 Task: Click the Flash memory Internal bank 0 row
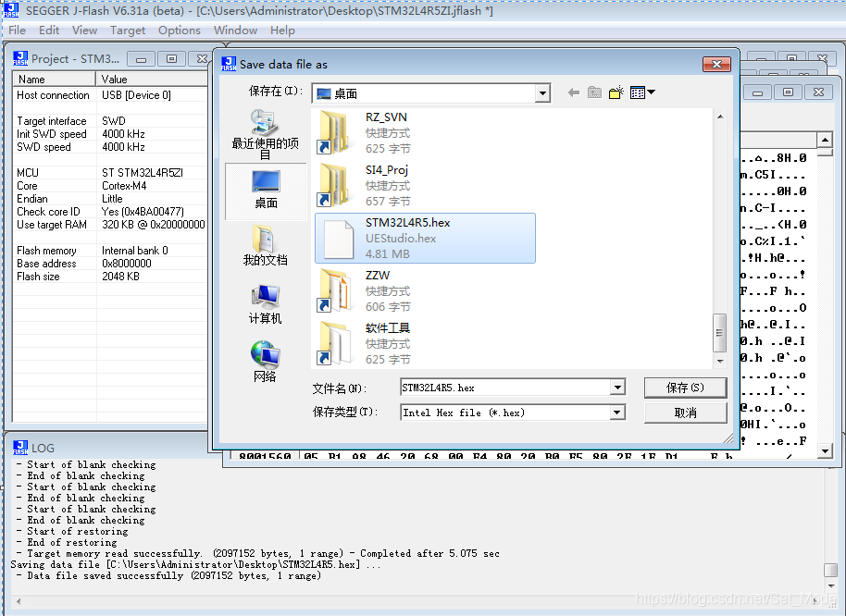click(x=110, y=250)
